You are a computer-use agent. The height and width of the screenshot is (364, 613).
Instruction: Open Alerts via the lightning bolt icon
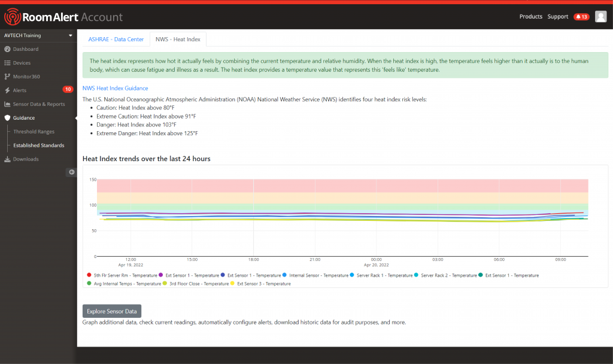pyautogui.click(x=7, y=90)
